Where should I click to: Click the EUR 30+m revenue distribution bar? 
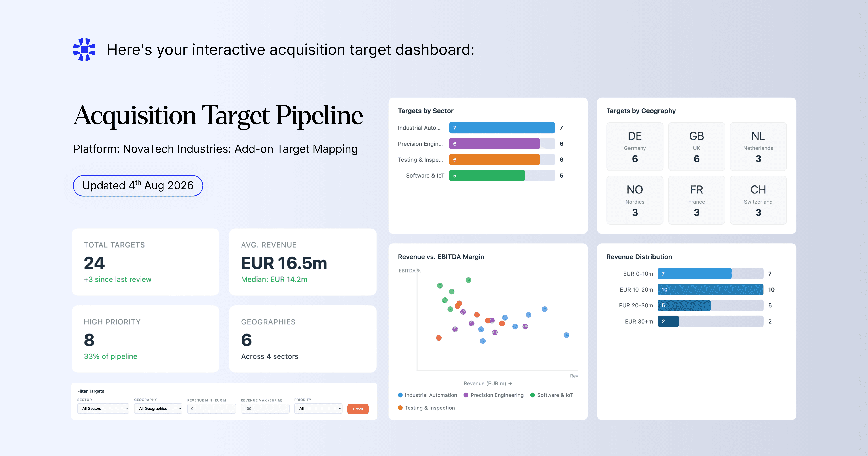669,321
